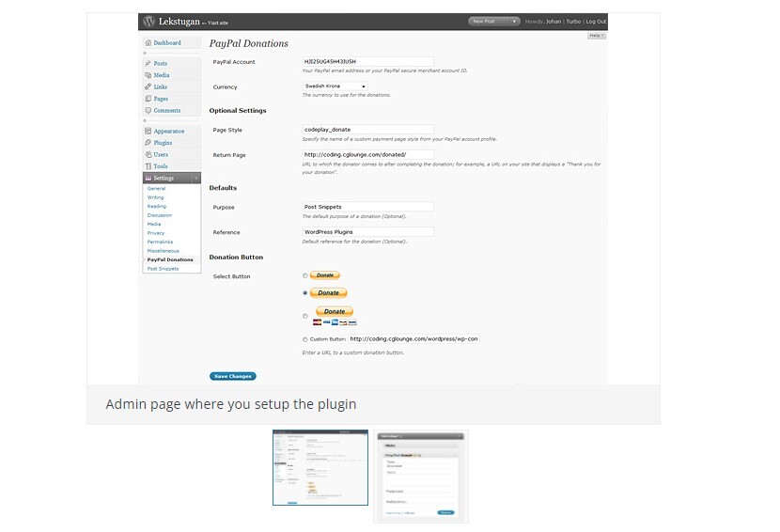Click the Save Changes button

232,376
